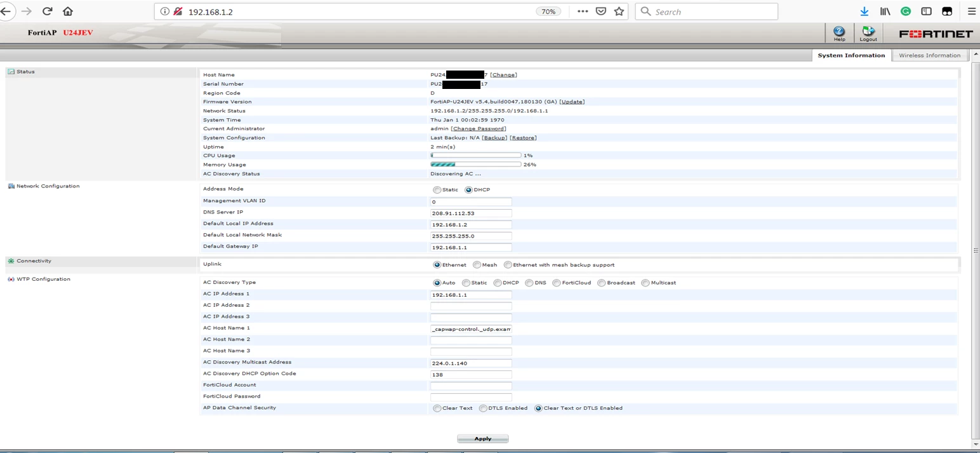Image resolution: width=980 pixels, height=453 pixels.
Task: Click the AC Discovery Multicast Address field
Action: [x=471, y=363]
